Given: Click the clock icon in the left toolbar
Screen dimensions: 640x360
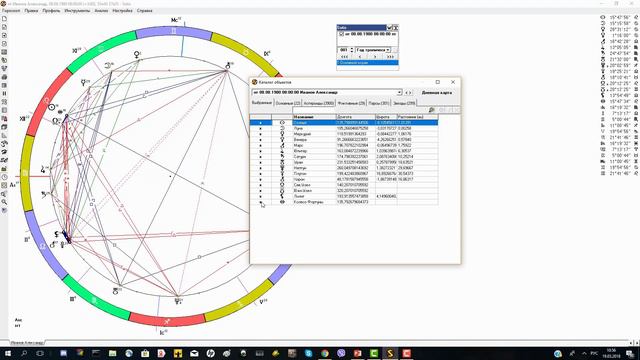Looking at the screenshot, I should (x=4, y=177).
